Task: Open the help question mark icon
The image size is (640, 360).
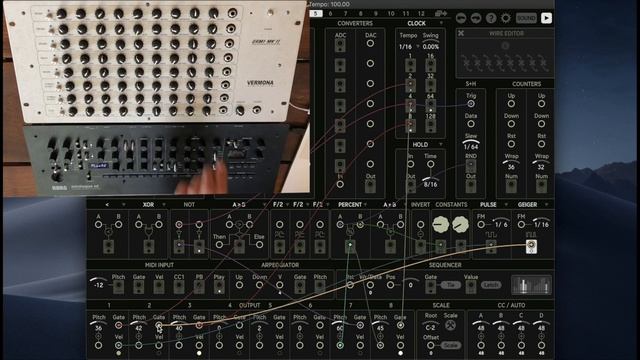Action: [491, 18]
